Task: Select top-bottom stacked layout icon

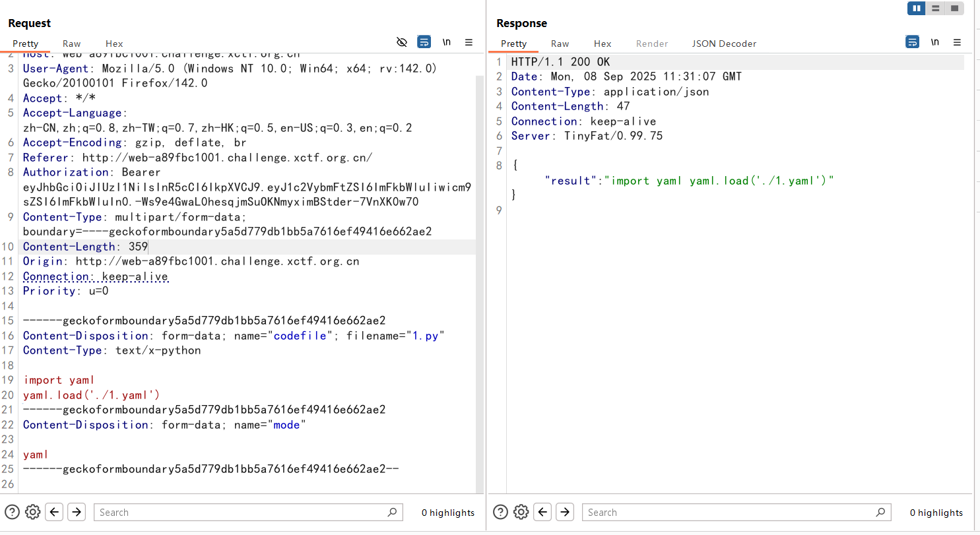Action: tap(935, 9)
